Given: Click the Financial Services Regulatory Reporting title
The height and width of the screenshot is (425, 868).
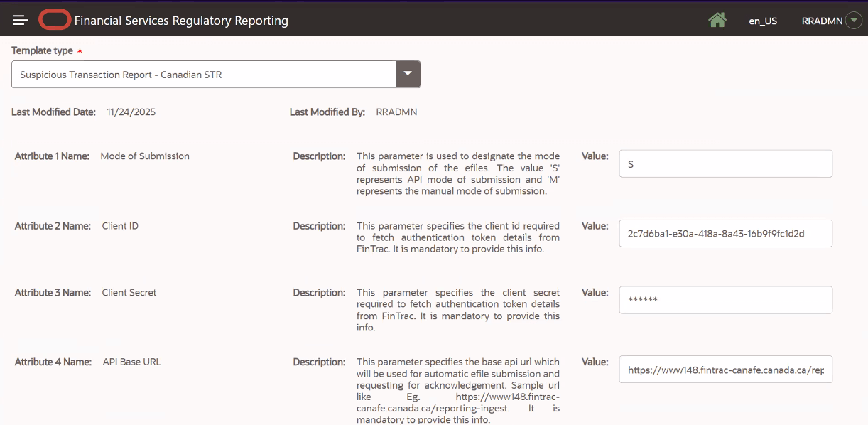Looking at the screenshot, I should (x=180, y=20).
